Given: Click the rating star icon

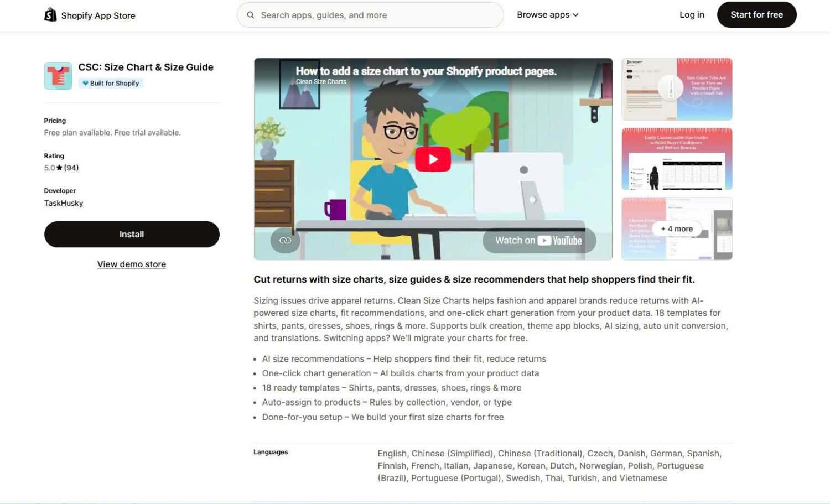Looking at the screenshot, I should (x=59, y=168).
